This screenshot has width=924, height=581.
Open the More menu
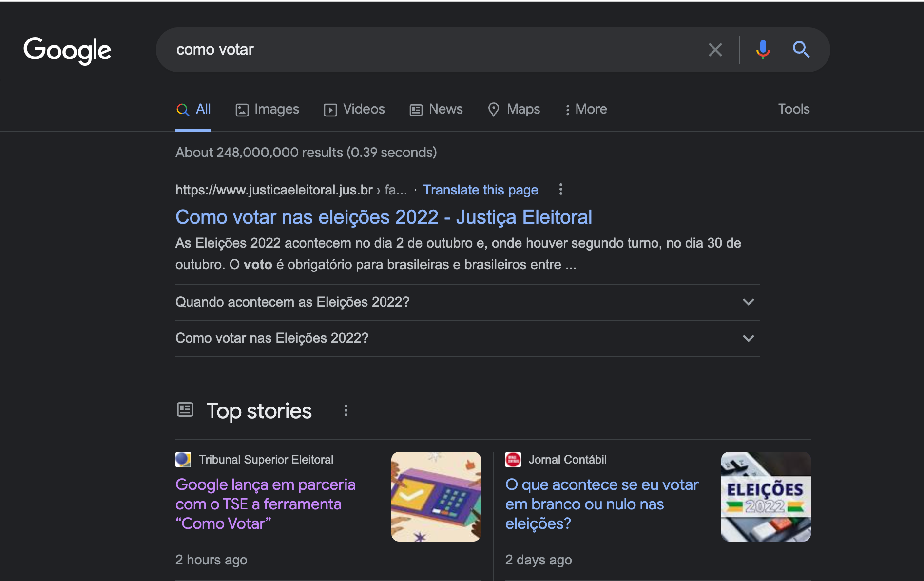click(586, 109)
